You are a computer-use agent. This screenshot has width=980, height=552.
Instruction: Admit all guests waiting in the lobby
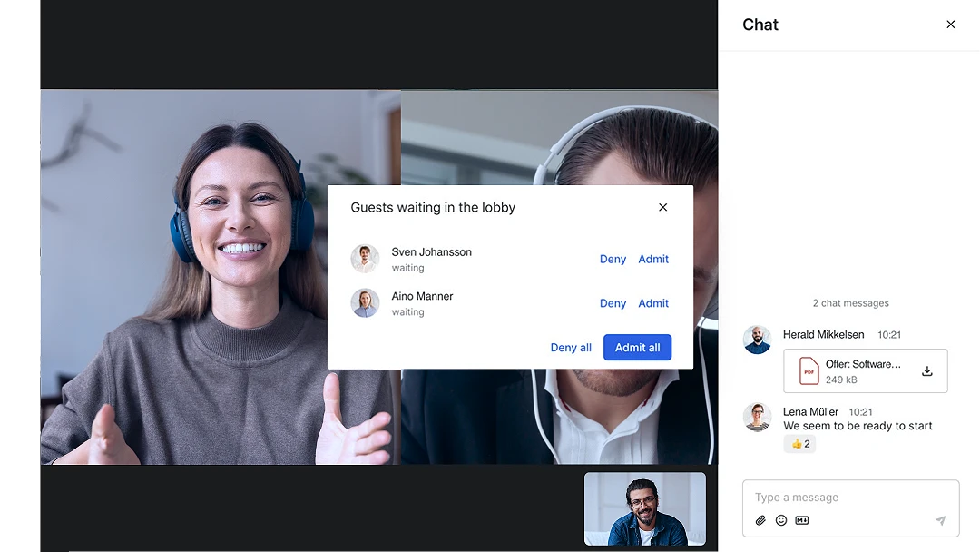click(637, 347)
